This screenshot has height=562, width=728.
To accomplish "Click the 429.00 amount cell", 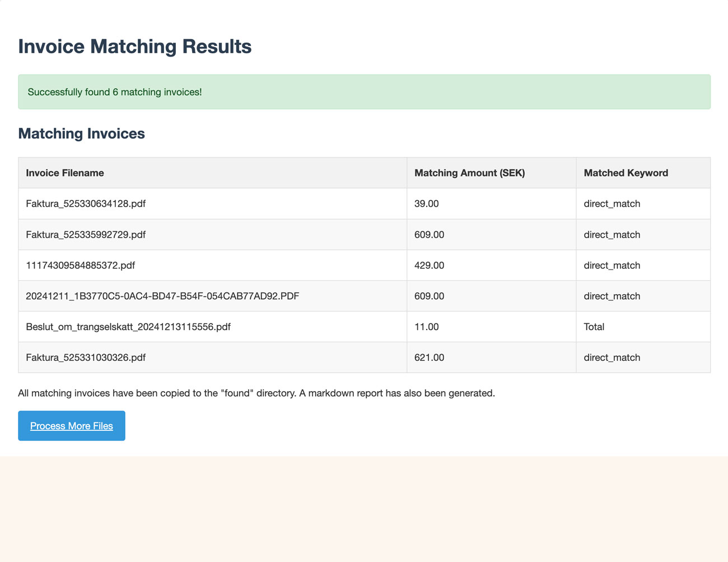I will tap(429, 266).
